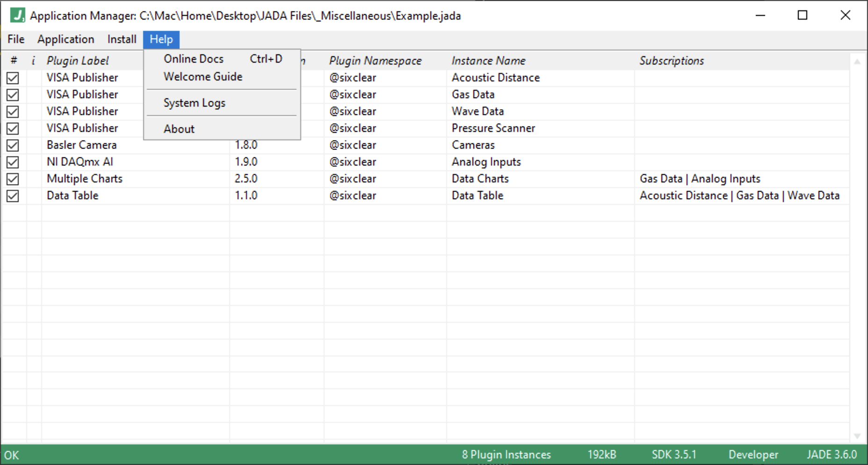This screenshot has height=465, width=868.
Task: Open the File menu
Action: (x=16, y=39)
